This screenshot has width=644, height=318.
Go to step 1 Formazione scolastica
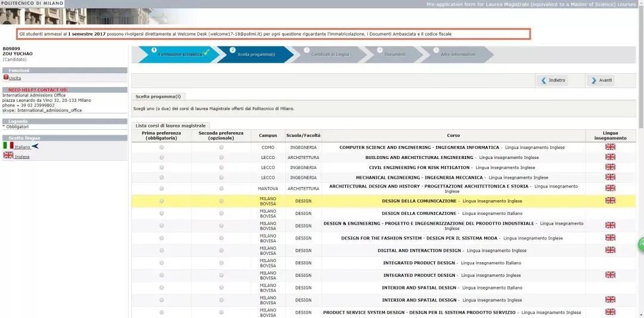[179, 54]
